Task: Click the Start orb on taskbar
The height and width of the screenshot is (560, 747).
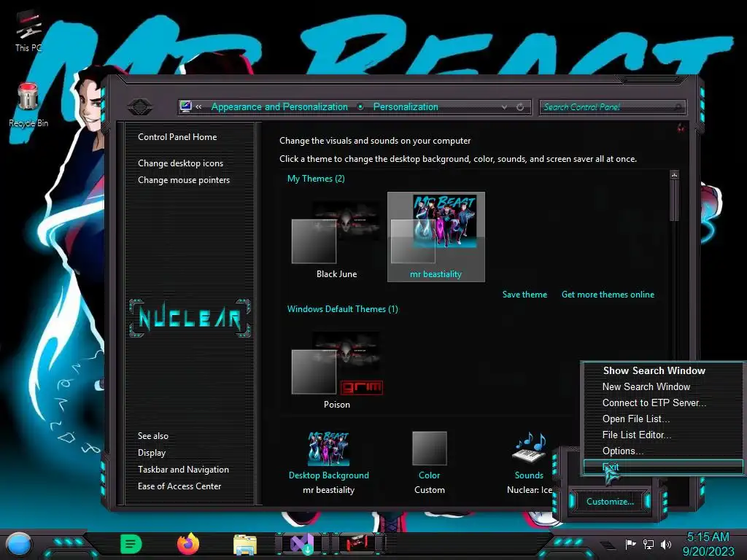Action: click(19, 544)
